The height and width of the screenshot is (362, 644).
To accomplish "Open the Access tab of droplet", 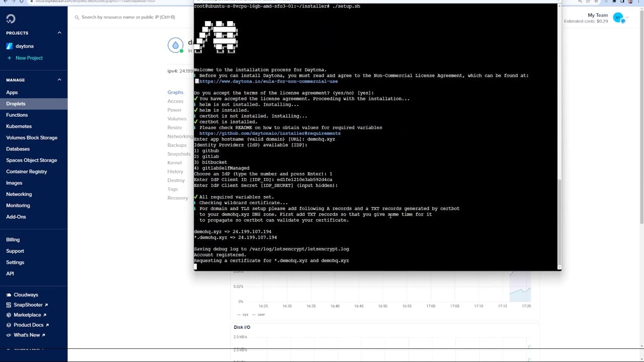I will (x=175, y=101).
